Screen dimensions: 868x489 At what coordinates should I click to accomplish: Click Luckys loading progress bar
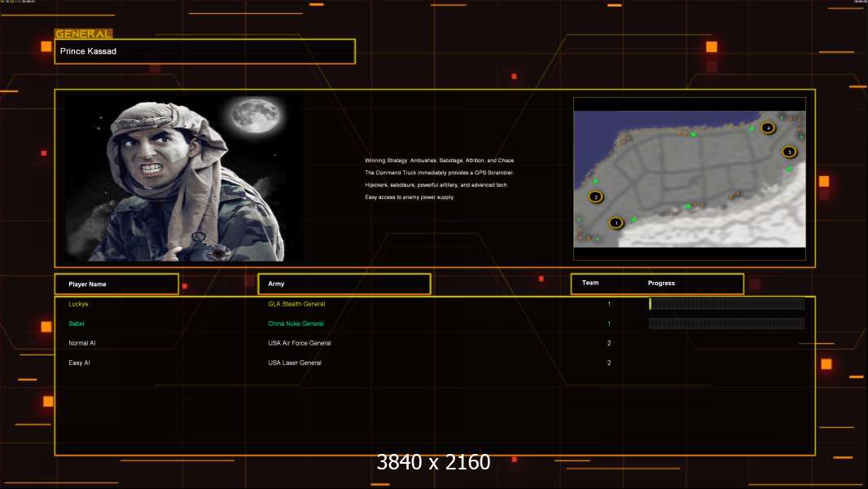tap(727, 303)
